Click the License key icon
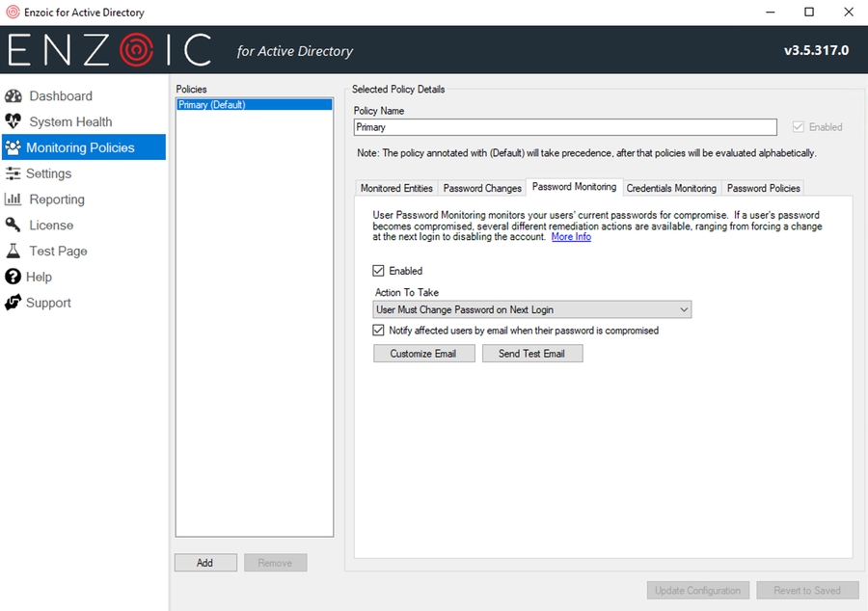 (14, 226)
